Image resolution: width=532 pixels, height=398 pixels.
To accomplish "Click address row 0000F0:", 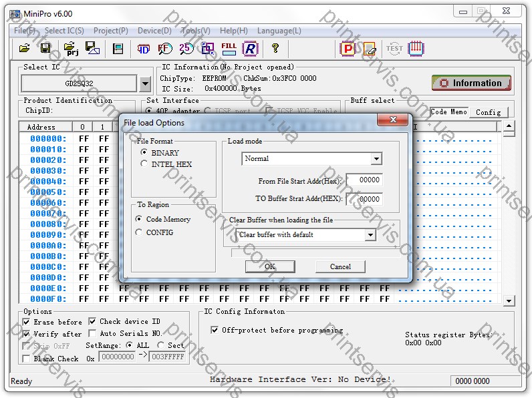I will (48, 298).
